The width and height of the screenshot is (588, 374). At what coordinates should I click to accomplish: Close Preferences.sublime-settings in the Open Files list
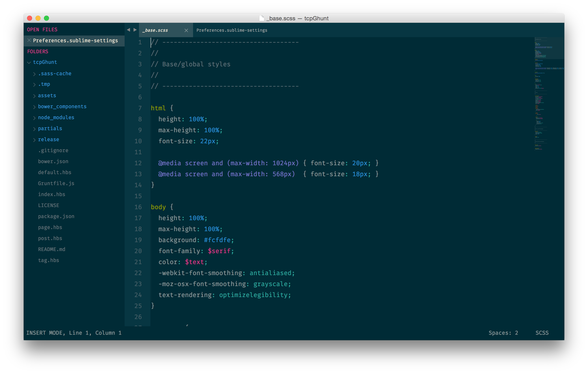pos(29,40)
